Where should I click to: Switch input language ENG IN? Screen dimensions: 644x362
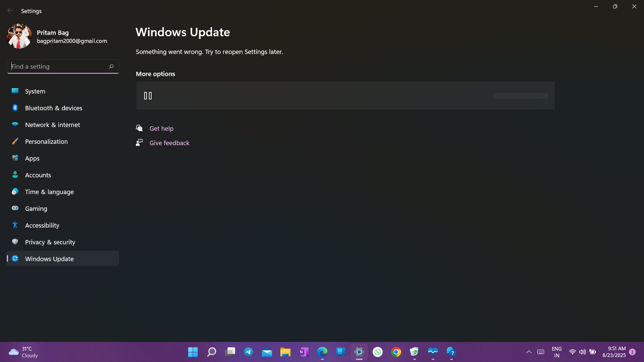coord(556,352)
